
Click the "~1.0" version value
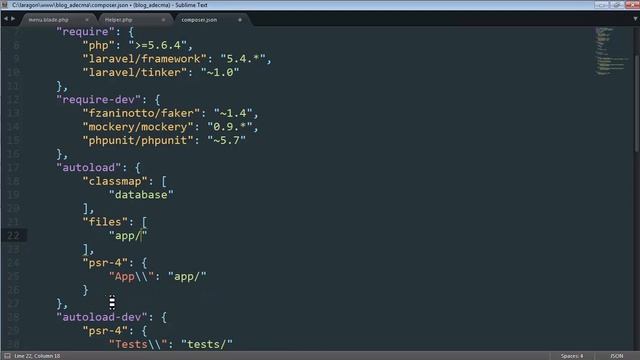[x=220, y=72]
